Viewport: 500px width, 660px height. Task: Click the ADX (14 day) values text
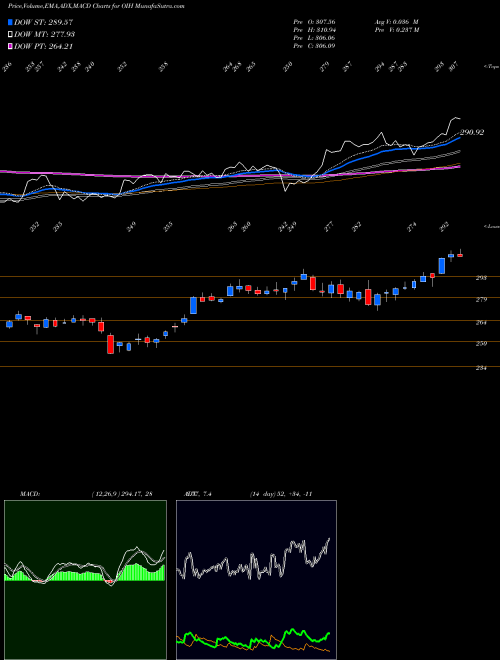pyautogui.click(x=280, y=494)
